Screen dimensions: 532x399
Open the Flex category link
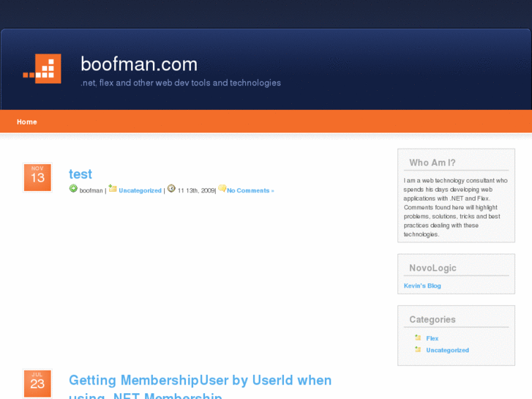point(432,338)
